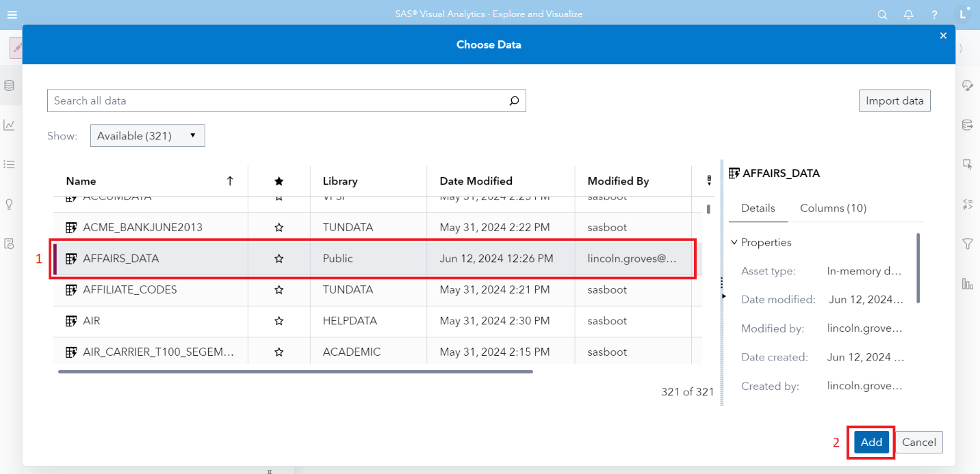The height and width of the screenshot is (474, 980).
Task: Click the search icon in data search box
Action: [514, 101]
